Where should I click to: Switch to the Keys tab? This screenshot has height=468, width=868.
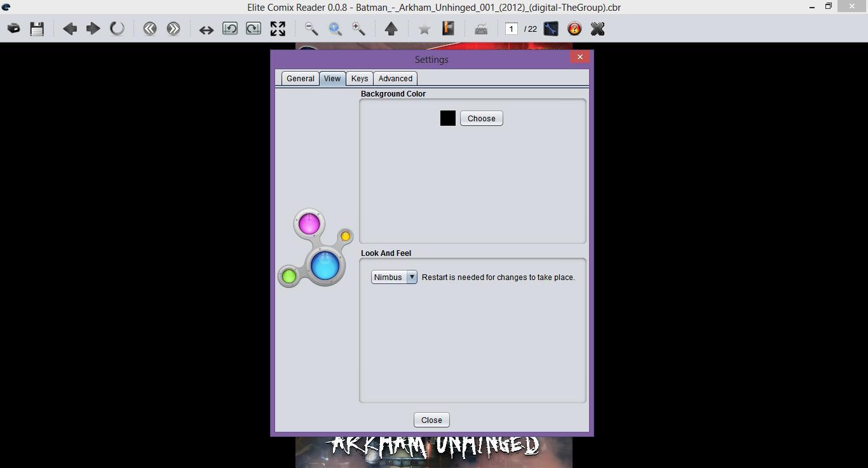point(360,79)
